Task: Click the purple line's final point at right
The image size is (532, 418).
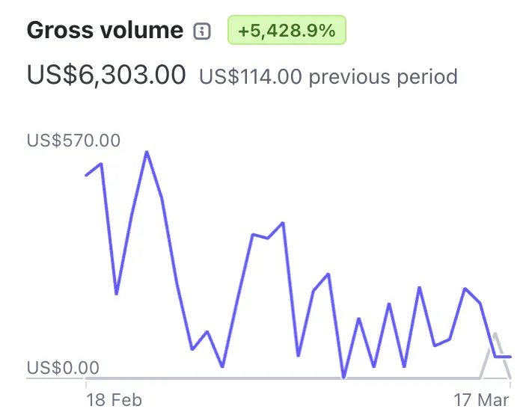Action: (x=510, y=357)
